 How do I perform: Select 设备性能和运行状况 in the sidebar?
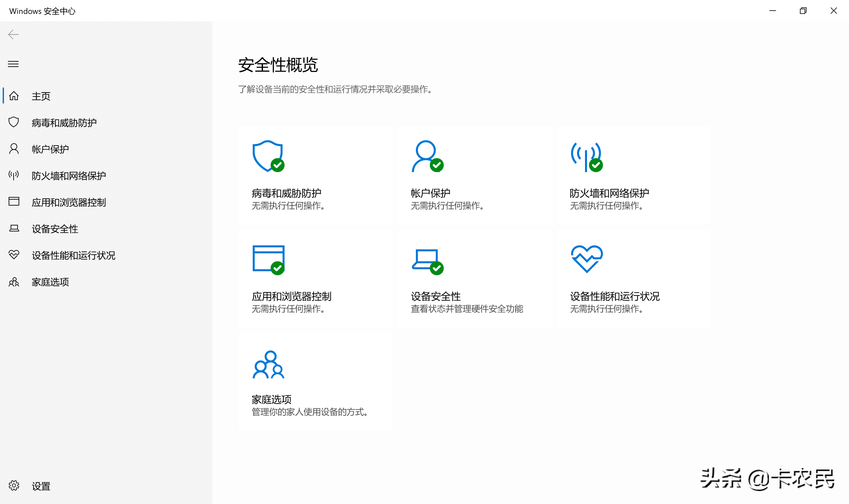coord(74,255)
